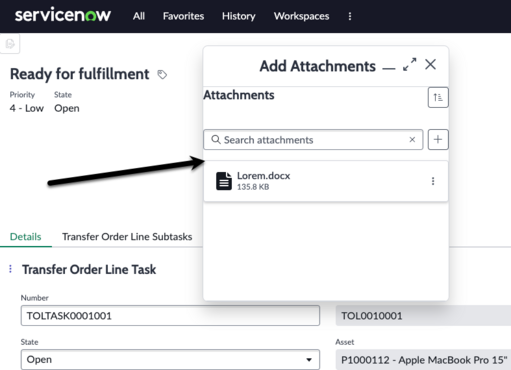Click the Ready for fulfillment heading
This screenshot has height=370, width=511.
pos(80,74)
